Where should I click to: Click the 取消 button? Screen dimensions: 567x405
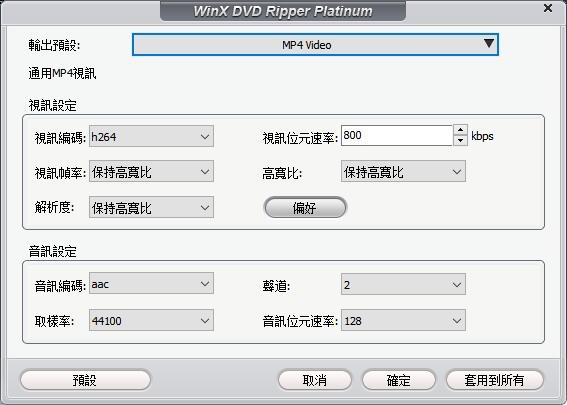point(315,380)
